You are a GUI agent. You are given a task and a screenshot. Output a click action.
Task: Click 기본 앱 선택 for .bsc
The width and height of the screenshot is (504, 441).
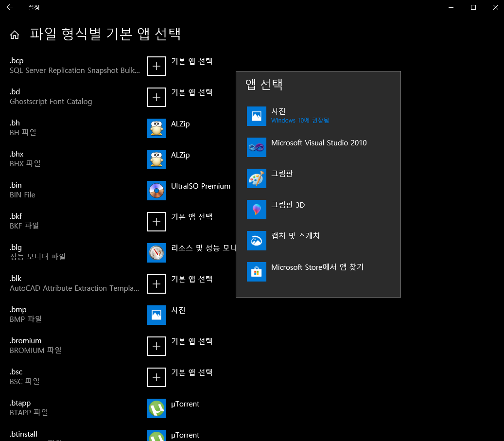[191, 372]
